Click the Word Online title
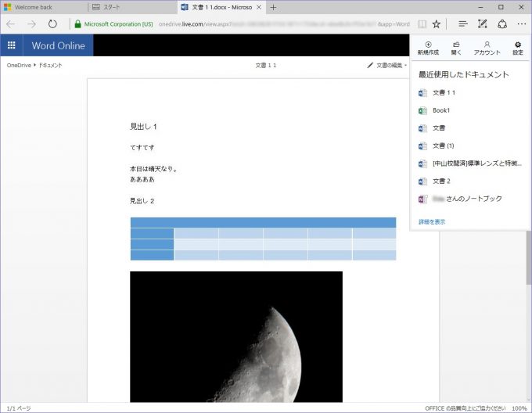532x413 pixels. coord(58,45)
